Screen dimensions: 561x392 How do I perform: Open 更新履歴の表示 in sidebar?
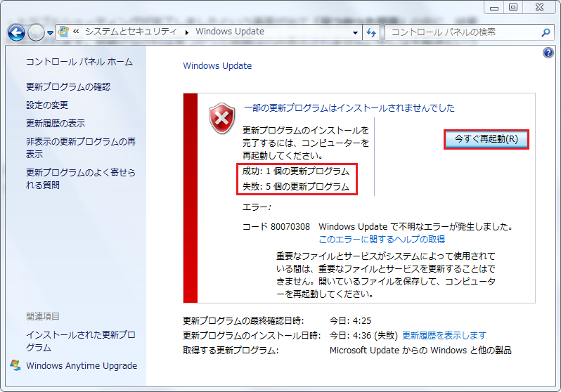click(x=56, y=124)
